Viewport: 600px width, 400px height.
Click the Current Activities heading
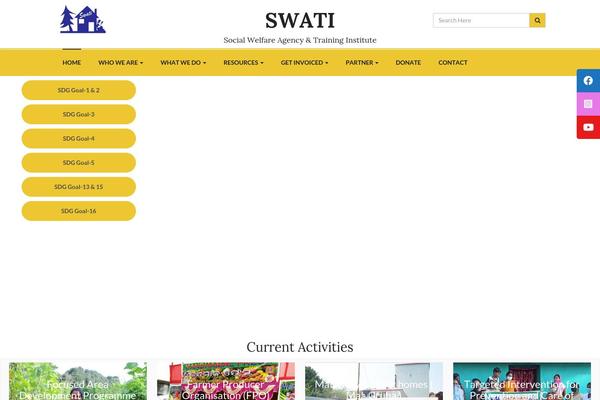300,347
